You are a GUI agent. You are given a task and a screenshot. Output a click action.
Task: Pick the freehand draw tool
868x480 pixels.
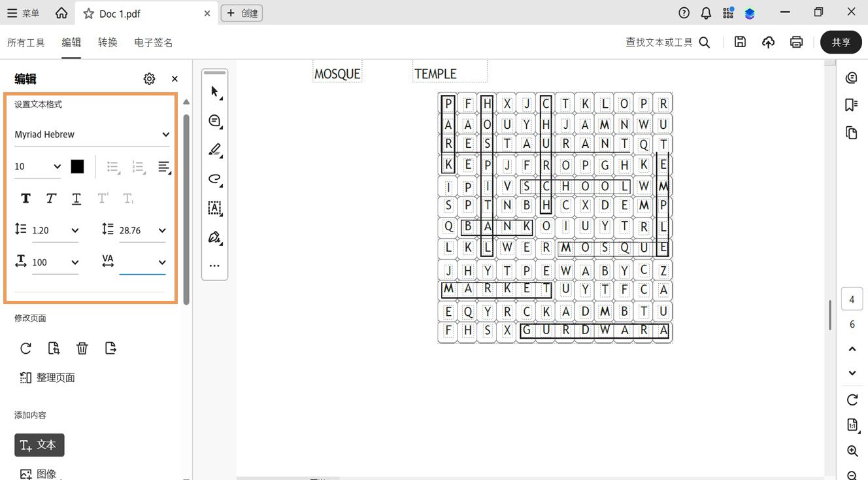pyautogui.click(x=214, y=179)
